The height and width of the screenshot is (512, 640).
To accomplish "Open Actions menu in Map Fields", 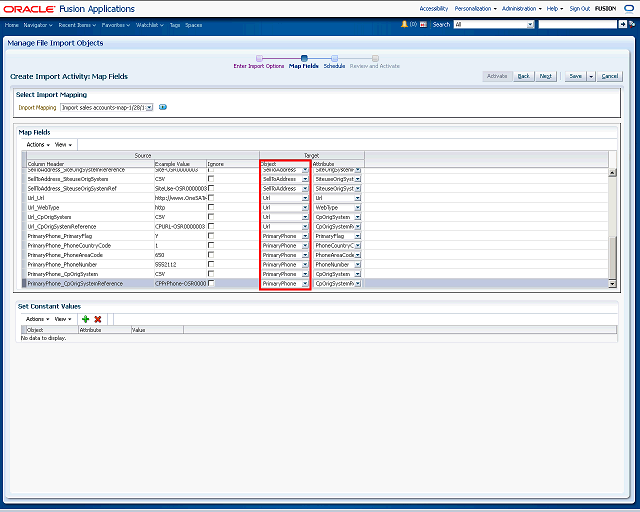I will [37, 144].
